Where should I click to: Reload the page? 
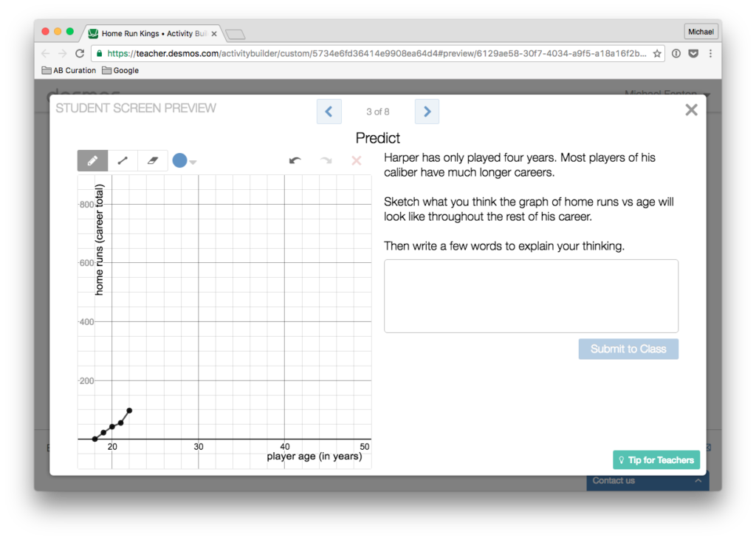click(80, 54)
